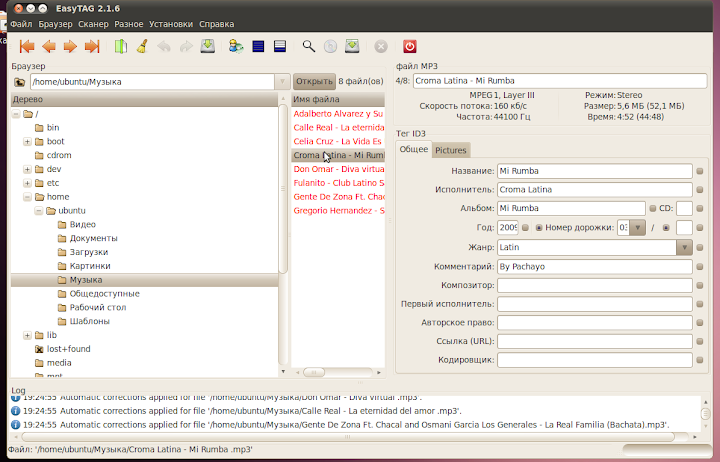This screenshot has height=462, width=720.
Task: Invert file selection icon in toolbar
Action: pos(280,46)
